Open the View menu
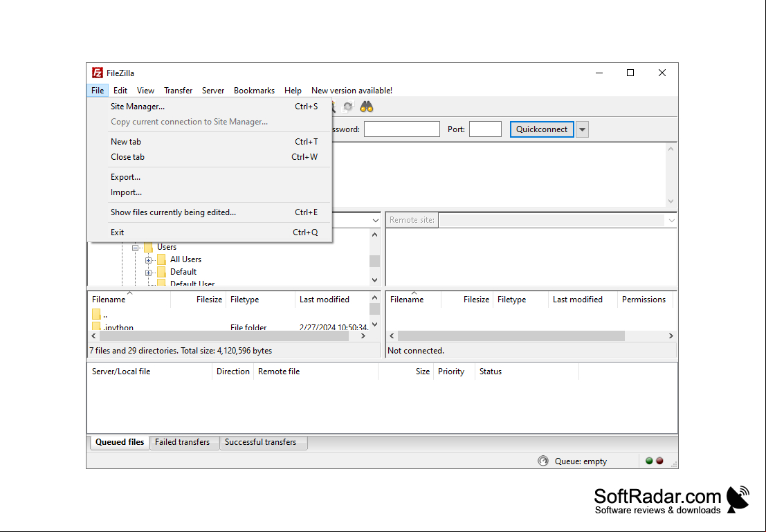The image size is (766, 532). coord(145,91)
